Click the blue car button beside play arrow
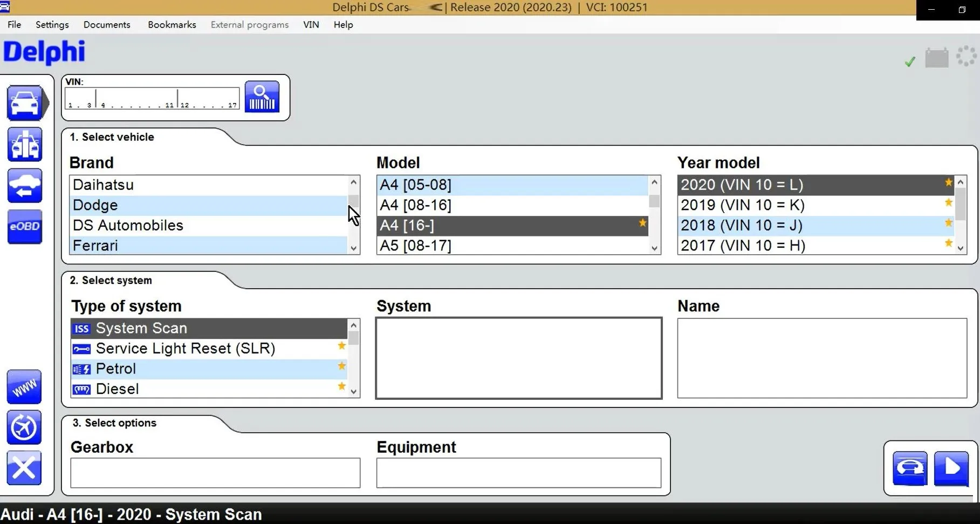The height and width of the screenshot is (524, 980). [910, 468]
